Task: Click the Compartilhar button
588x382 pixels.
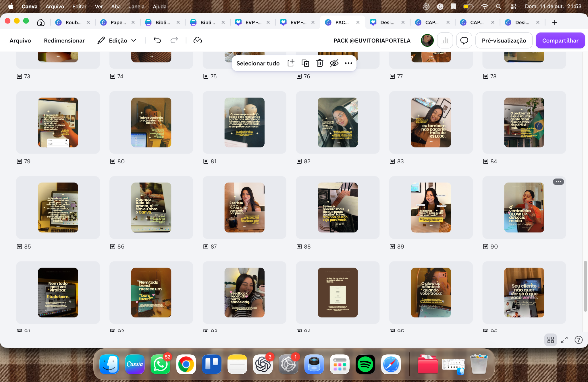Action: coord(560,40)
